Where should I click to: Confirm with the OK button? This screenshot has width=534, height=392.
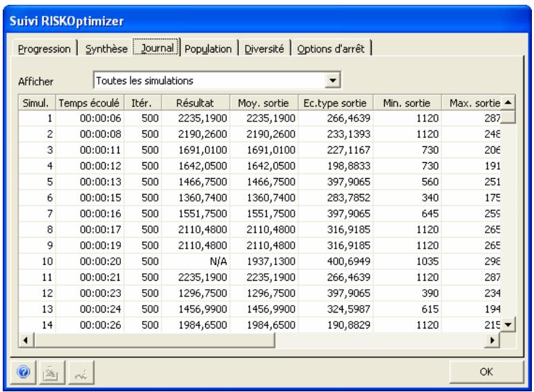(x=486, y=371)
